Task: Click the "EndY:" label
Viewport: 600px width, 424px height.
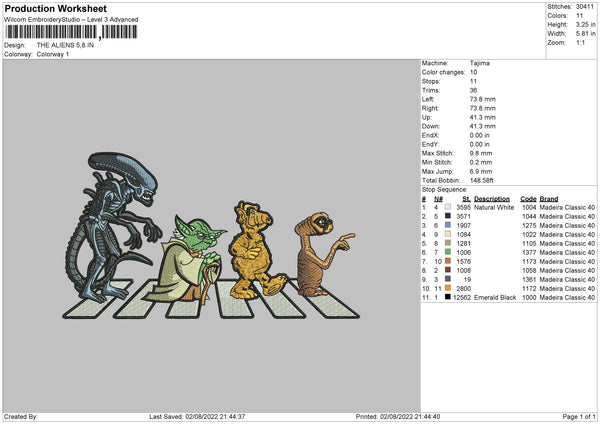Action: point(430,144)
